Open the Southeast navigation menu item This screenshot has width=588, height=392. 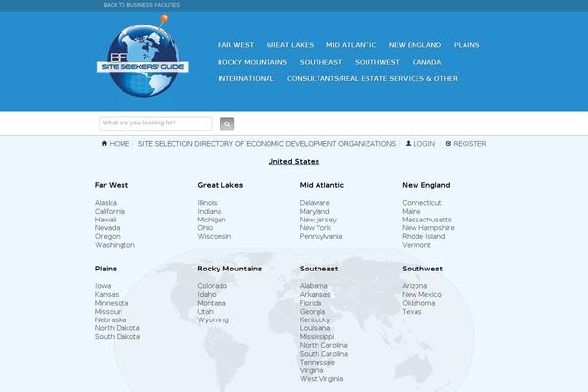(320, 62)
